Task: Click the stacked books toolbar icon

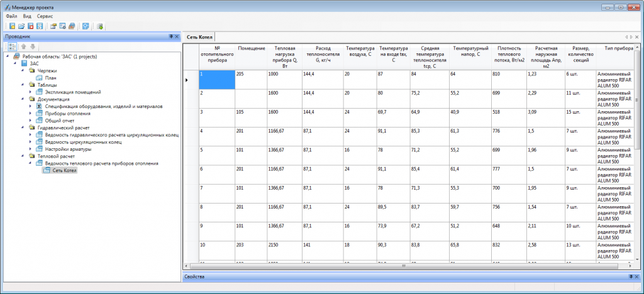Action: pos(72,26)
